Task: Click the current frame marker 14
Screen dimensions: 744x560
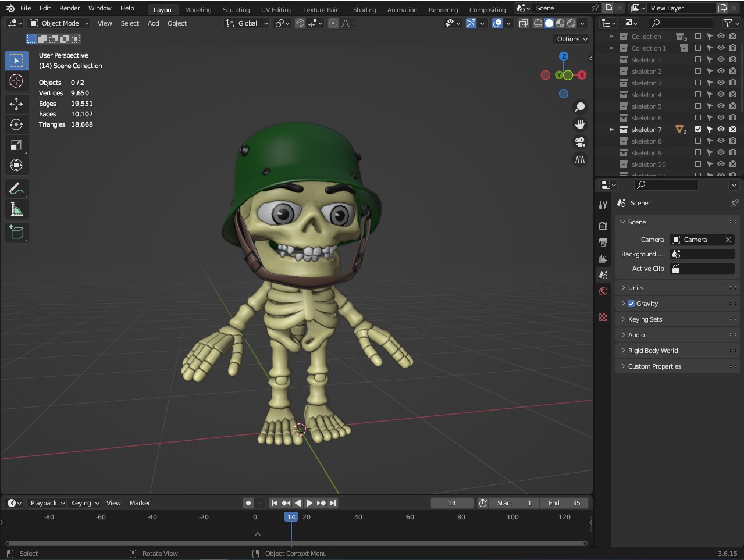Action: click(291, 517)
